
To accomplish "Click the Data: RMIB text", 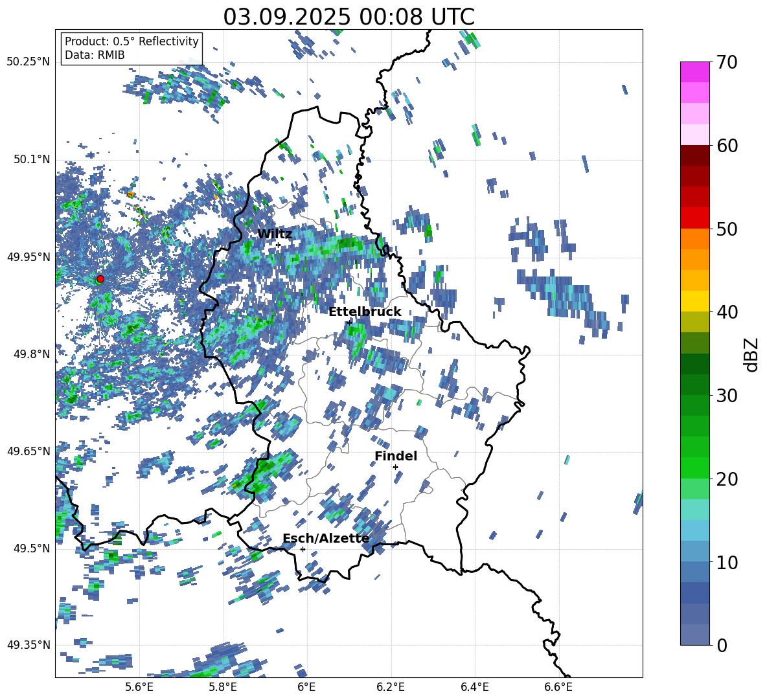I will coord(95,55).
